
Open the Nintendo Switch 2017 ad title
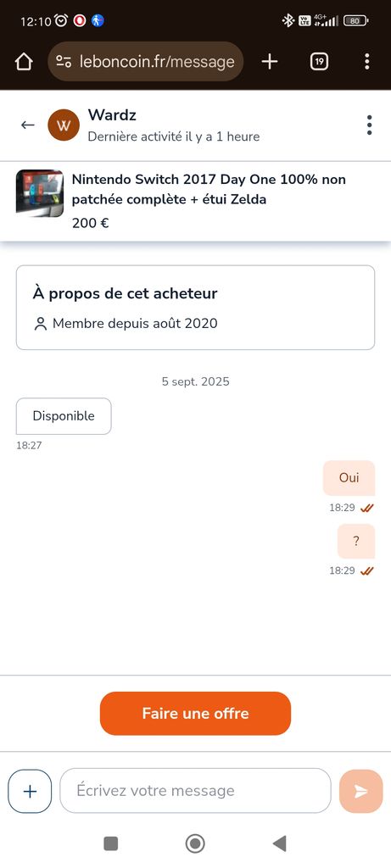point(209,189)
